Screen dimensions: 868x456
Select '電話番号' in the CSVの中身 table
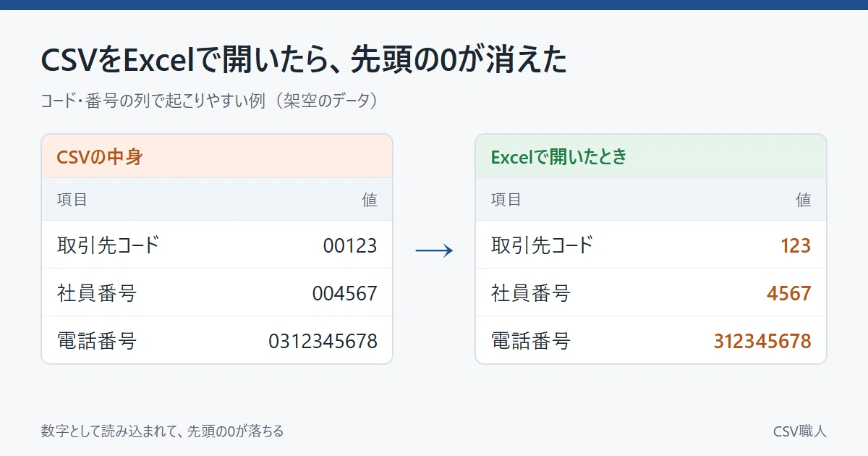97,341
